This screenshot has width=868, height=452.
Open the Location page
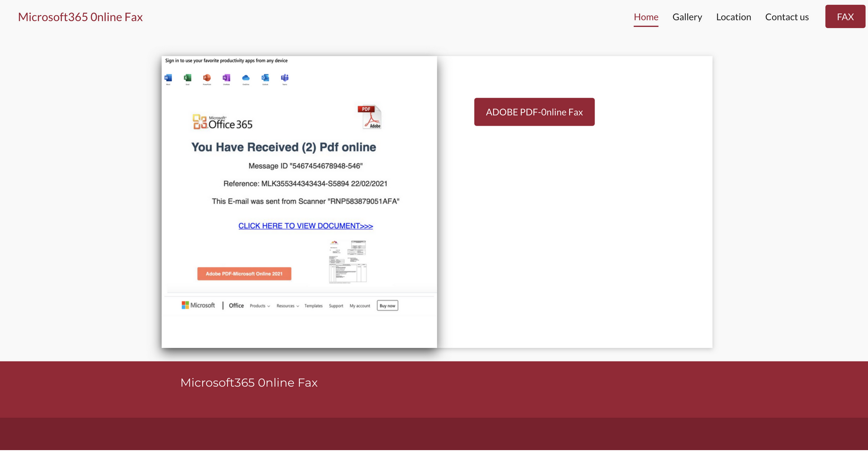[733, 17]
